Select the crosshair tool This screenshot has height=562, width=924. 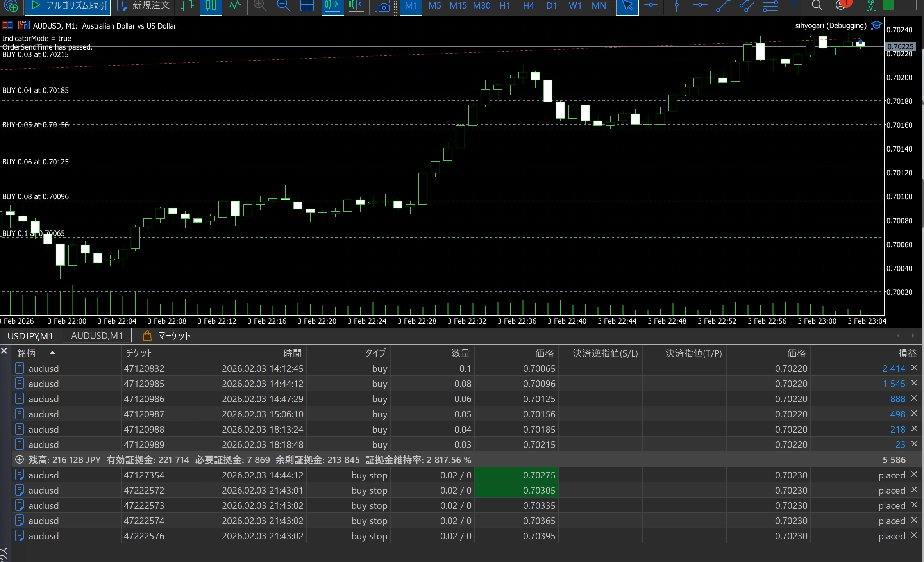point(651,5)
